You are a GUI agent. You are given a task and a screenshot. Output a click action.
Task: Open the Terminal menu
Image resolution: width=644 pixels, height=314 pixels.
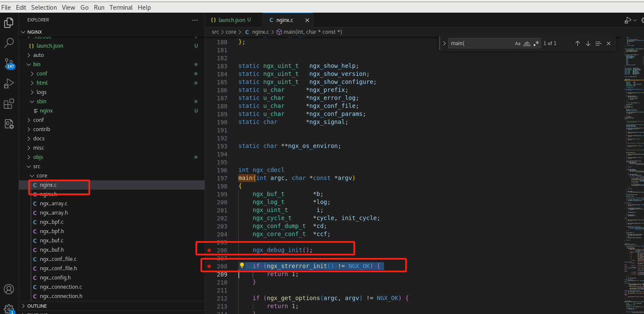[x=121, y=8]
